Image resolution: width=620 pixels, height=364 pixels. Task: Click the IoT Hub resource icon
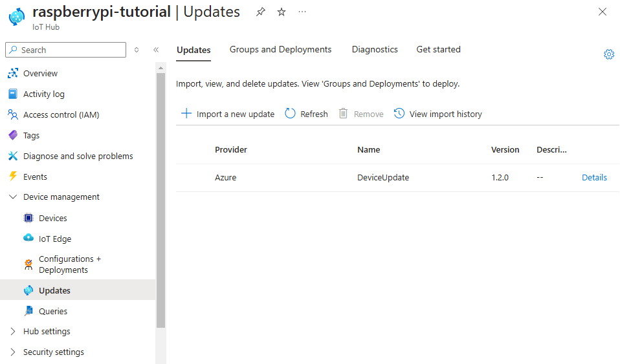(x=17, y=17)
